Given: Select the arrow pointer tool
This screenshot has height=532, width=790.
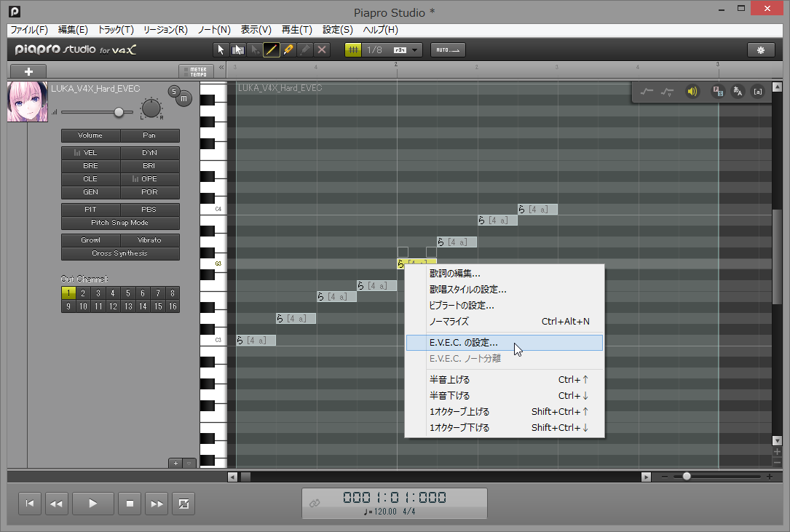Looking at the screenshot, I should tap(221, 50).
